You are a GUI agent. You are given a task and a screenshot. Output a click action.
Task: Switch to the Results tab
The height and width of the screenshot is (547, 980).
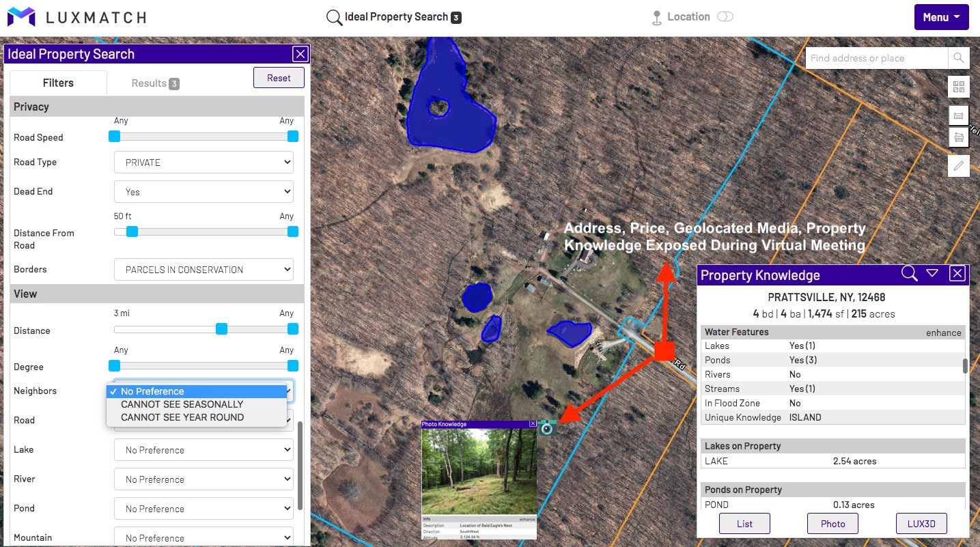[155, 83]
